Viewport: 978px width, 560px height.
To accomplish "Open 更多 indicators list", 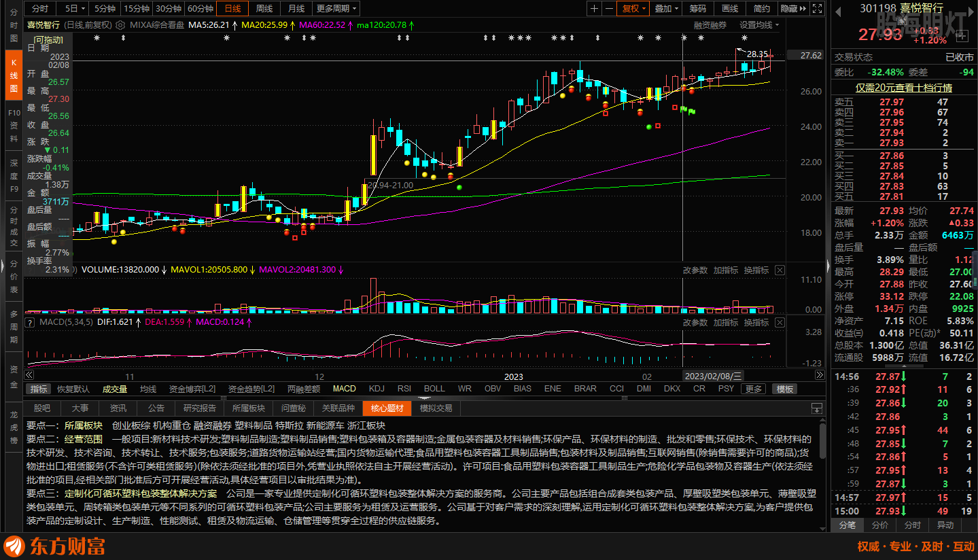I will tap(754, 389).
